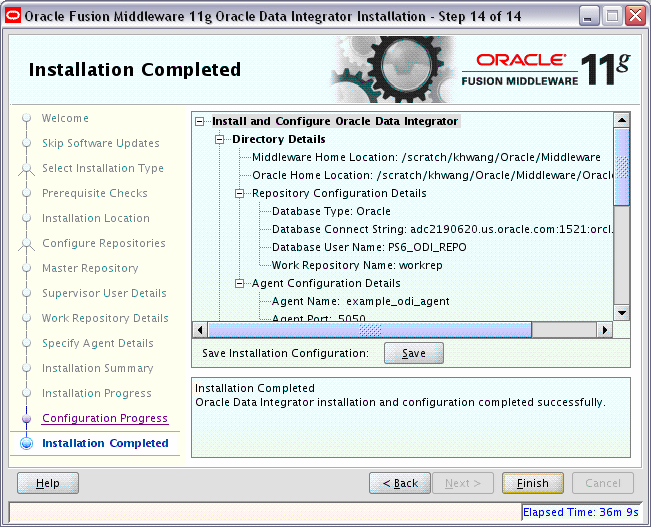The image size is (651, 527).
Task: Select Middleware Home Location tree entry
Action: pos(425,158)
